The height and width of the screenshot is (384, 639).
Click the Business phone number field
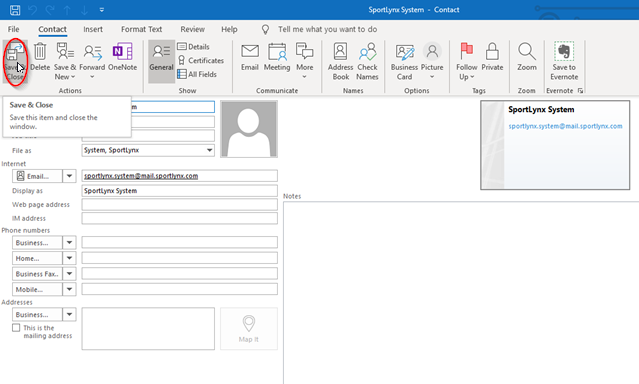[x=179, y=242]
